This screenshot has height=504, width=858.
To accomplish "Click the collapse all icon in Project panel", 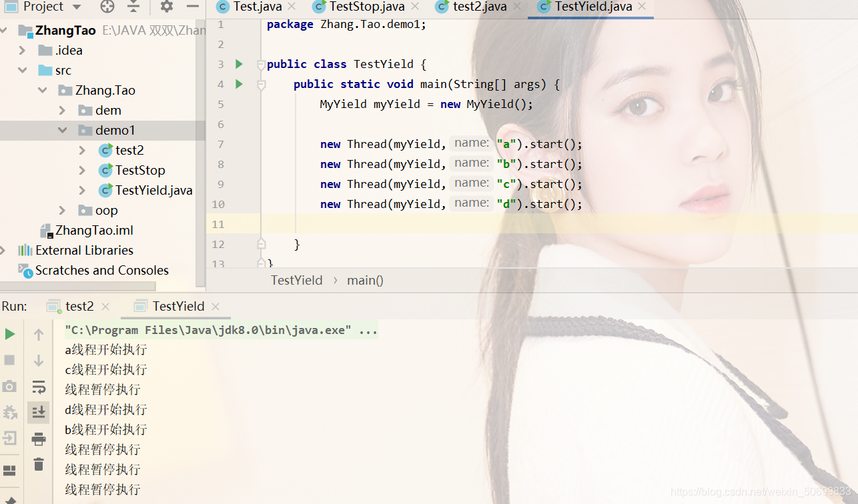I will click(134, 7).
